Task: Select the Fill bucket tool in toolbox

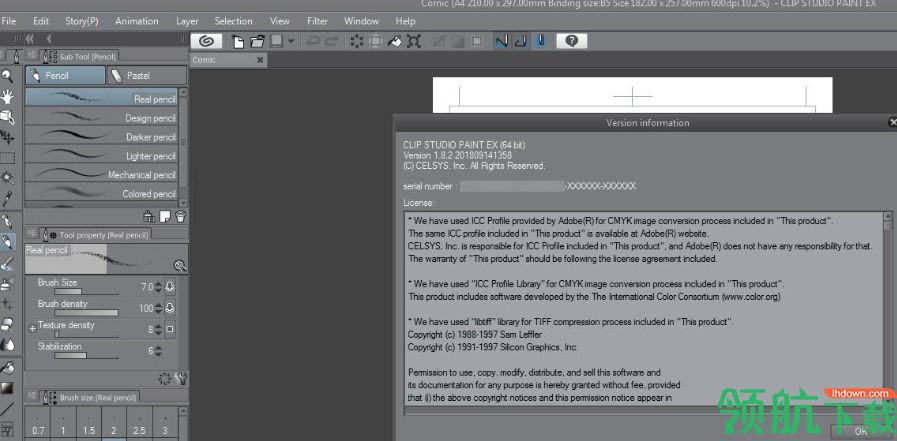Action: coord(7,367)
